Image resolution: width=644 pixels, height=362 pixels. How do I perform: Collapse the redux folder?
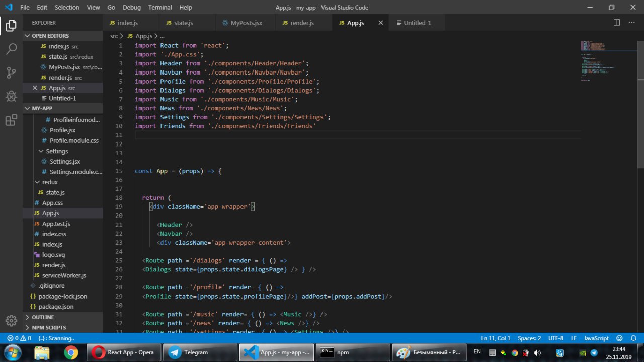click(50, 182)
